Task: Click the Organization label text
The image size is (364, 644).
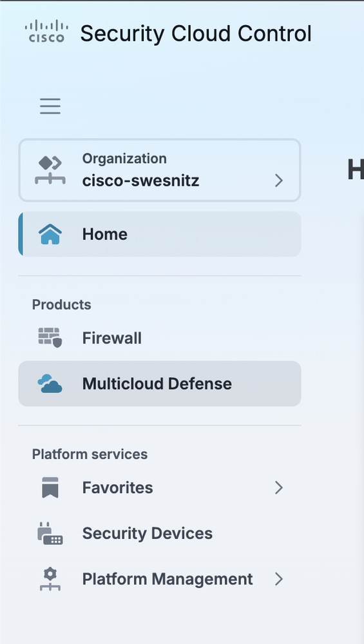Action: pyautogui.click(x=124, y=159)
